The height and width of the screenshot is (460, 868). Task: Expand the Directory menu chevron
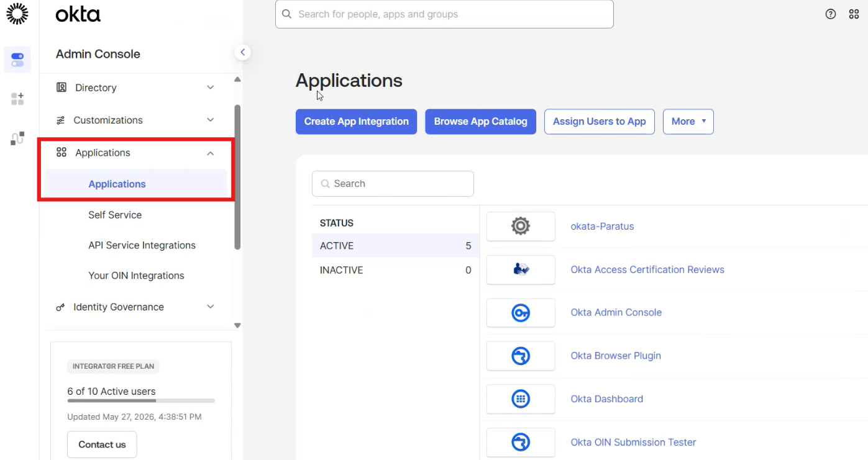pos(211,88)
